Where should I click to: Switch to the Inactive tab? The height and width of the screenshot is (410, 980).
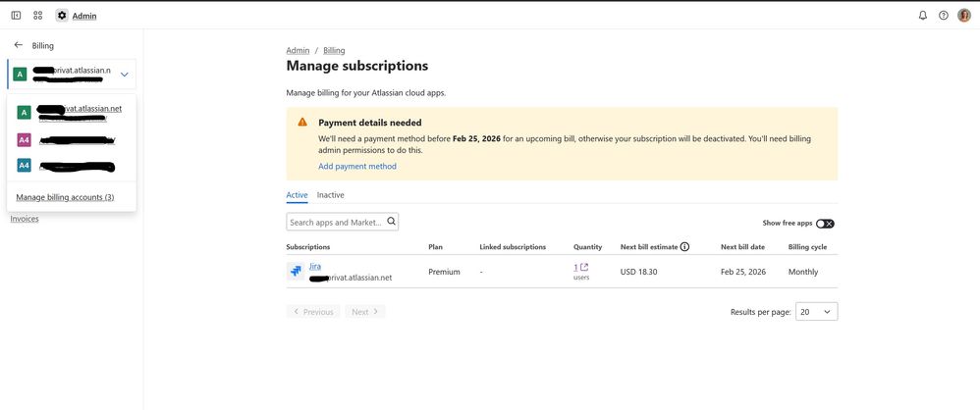coord(330,195)
